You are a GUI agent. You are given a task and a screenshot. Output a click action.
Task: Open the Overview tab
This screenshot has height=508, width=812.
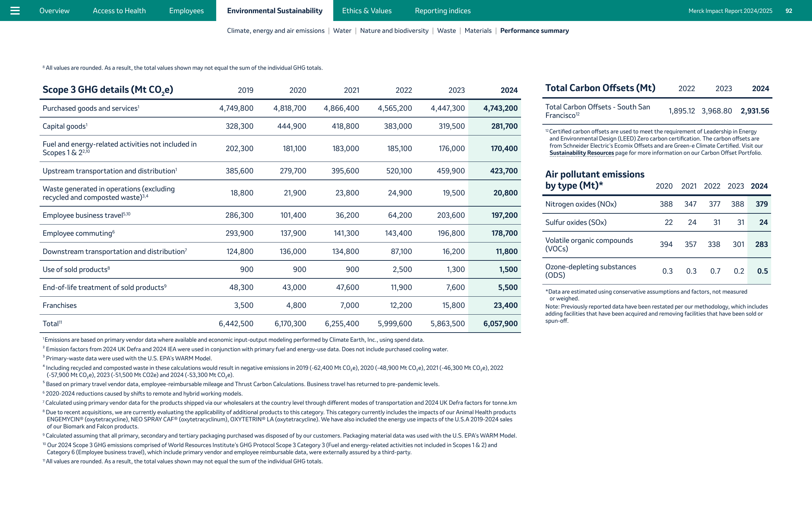[x=54, y=10]
